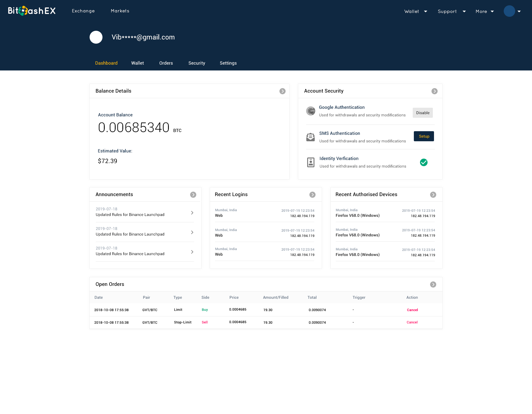
Task: Open Open Orders arrow icon
Action: [x=433, y=284]
